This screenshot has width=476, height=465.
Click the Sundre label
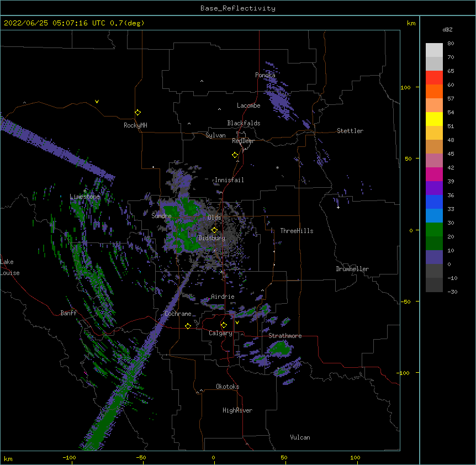pyautogui.click(x=161, y=216)
